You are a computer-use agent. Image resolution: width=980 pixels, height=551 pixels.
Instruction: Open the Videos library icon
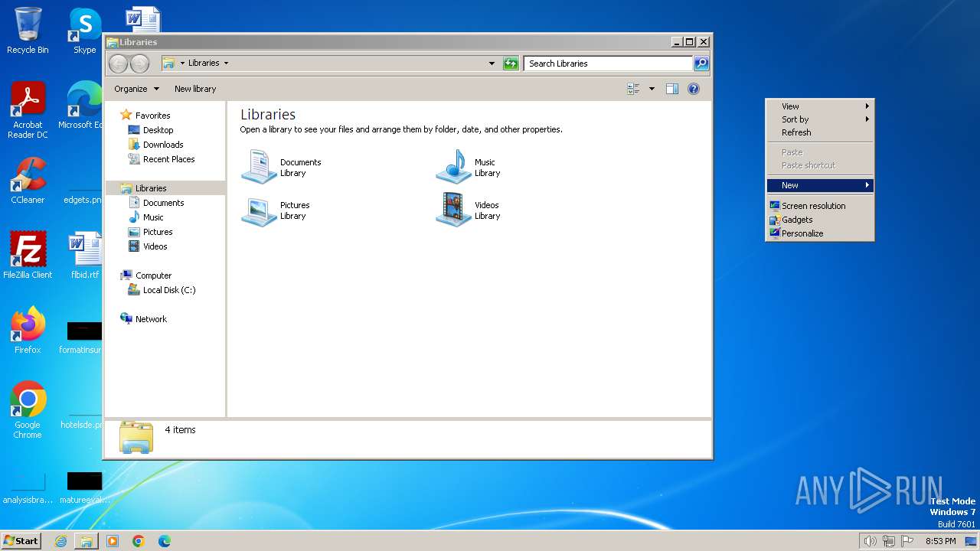click(x=453, y=210)
